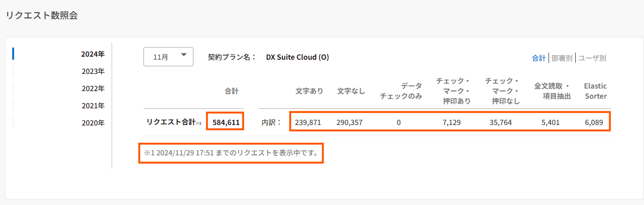This screenshot has width=644, height=205.
Task: Click the plan name DX Suite Cloud (O)
Action: tap(298, 57)
